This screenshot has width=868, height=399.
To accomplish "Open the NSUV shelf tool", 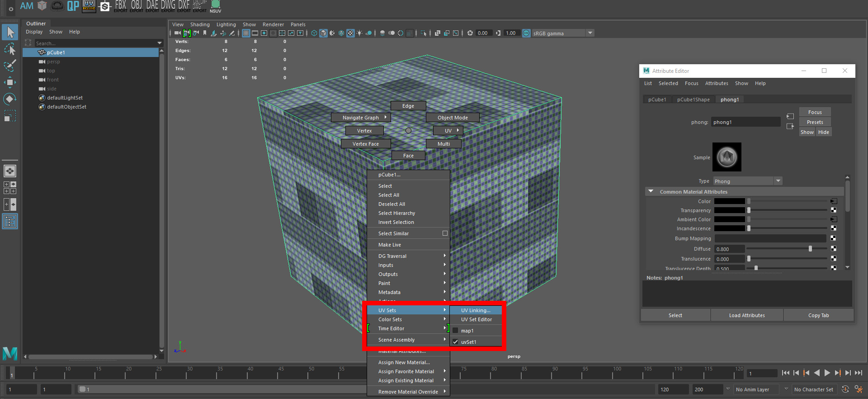I will click(215, 6).
